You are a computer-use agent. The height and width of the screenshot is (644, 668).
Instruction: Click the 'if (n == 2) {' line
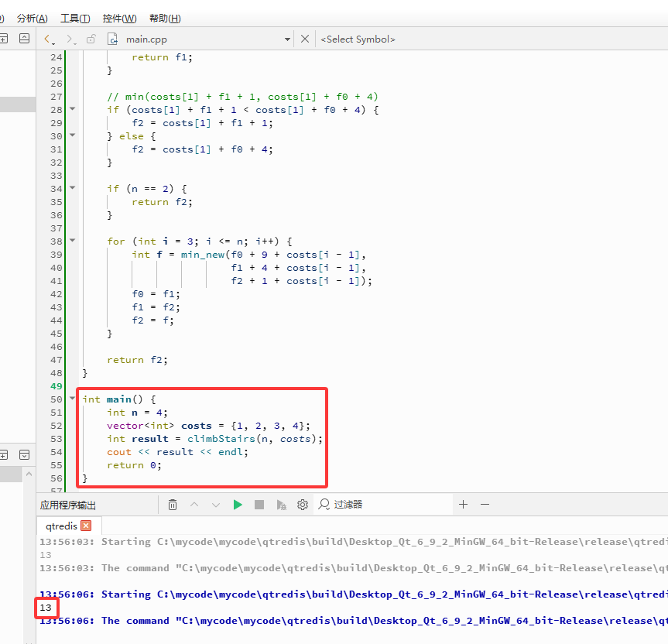pos(147,189)
